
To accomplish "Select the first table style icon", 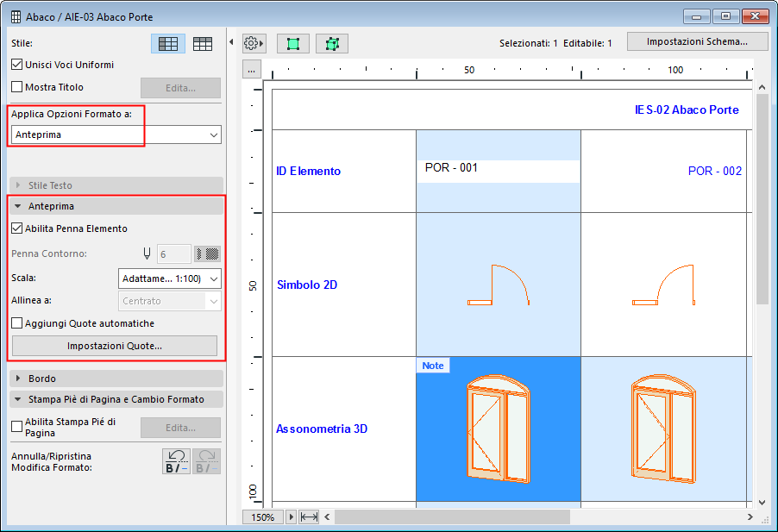I will (167, 44).
